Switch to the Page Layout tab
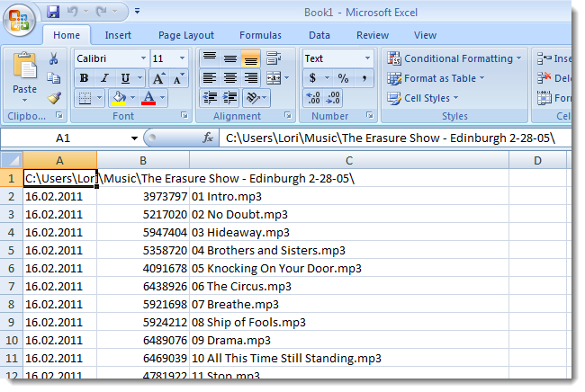 coord(185,35)
